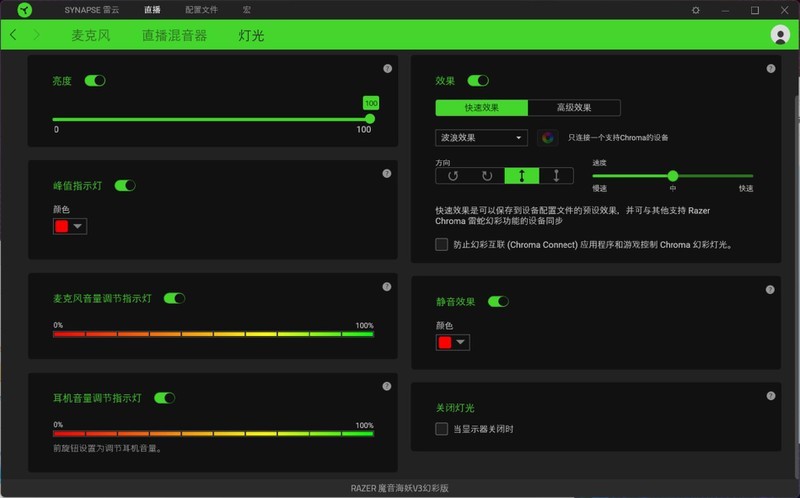Toggle the 效果 effects switch
The width and height of the screenshot is (800, 498).
tap(478, 81)
